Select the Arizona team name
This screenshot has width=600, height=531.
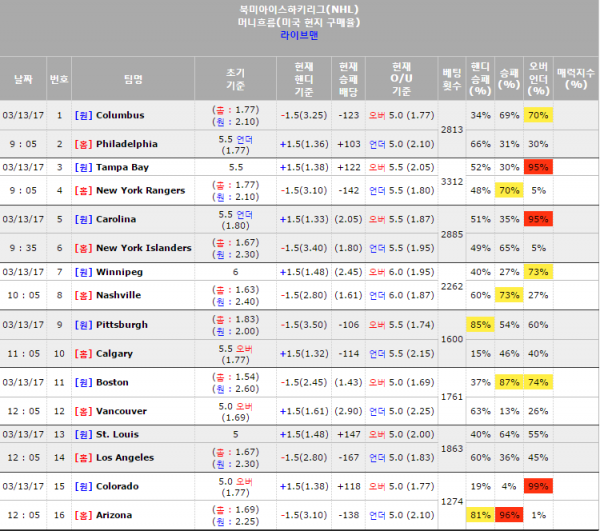pyautogui.click(x=114, y=515)
